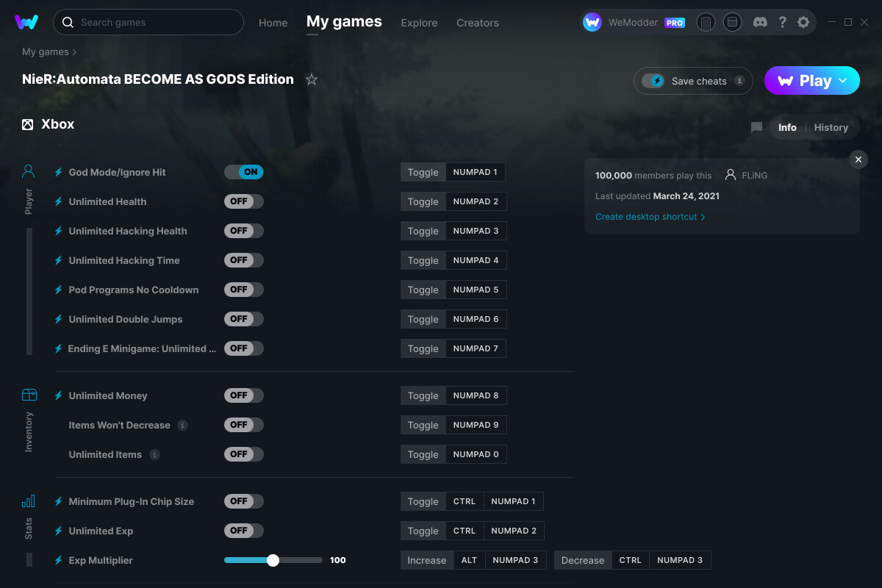
Task: Click the lightning icon beside Unlimited Health
Action: (x=59, y=201)
